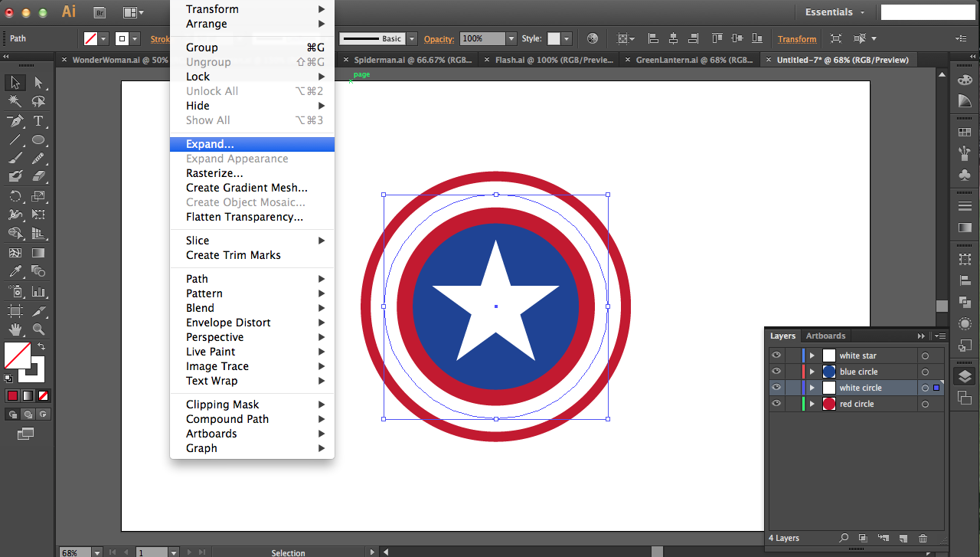Open the Layers panel dock icon

965,376
